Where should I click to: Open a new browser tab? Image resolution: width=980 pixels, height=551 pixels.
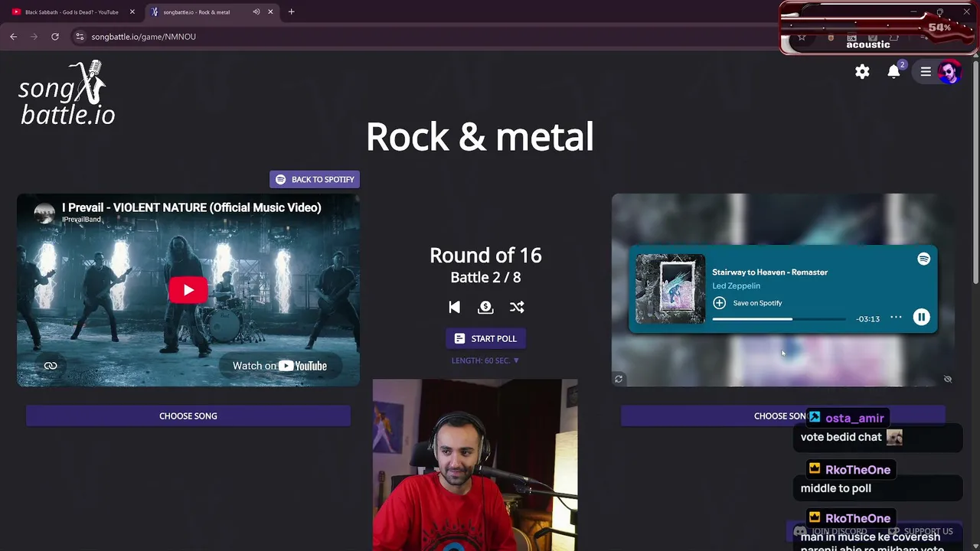(291, 11)
